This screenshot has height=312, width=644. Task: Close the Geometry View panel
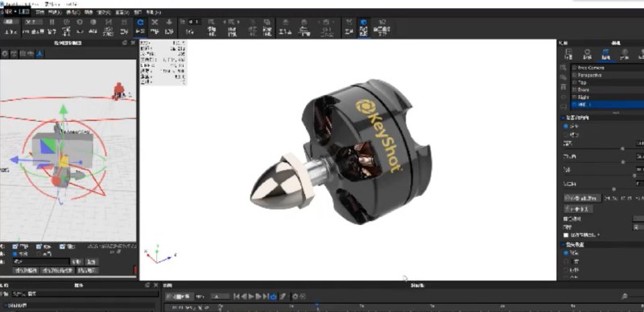tap(133, 43)
